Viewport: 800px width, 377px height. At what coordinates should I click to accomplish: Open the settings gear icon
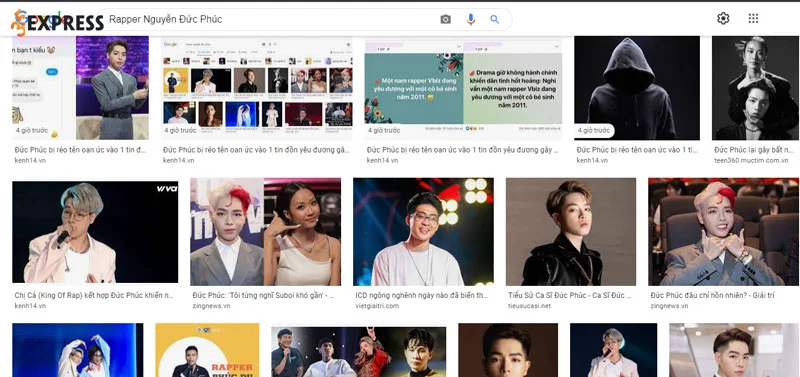tap(723, 18)
